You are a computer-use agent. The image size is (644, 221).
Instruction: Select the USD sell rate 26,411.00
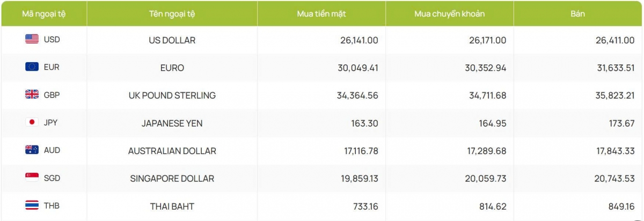(611, 40)
